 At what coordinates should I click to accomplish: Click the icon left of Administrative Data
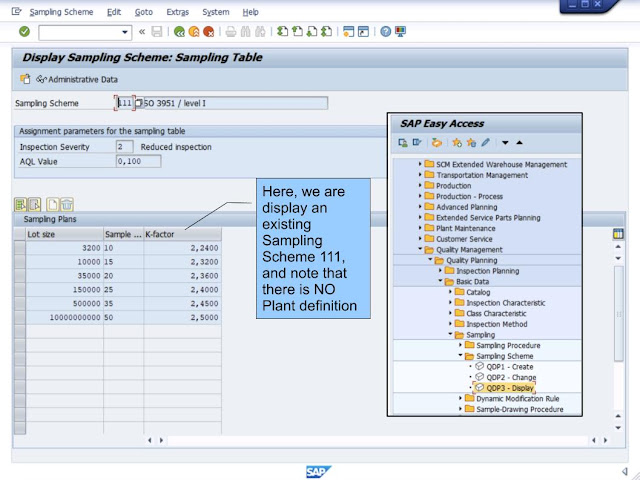[25, 79]
